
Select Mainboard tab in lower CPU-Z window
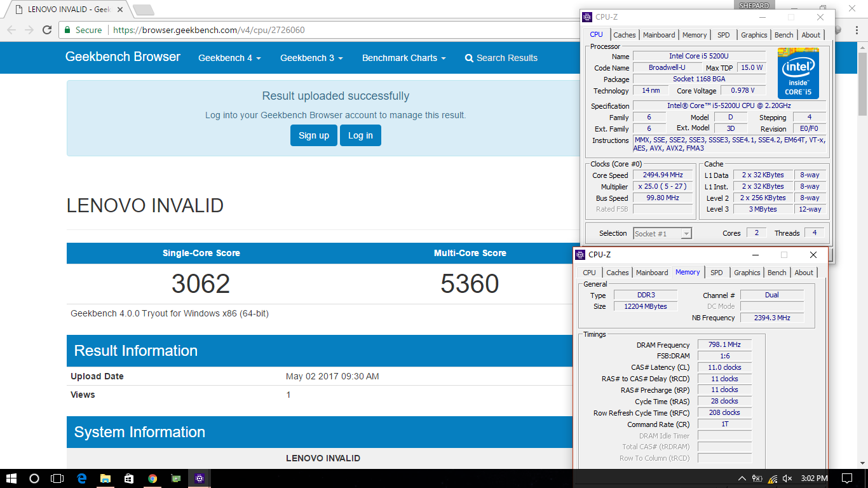tap(652, 273)
